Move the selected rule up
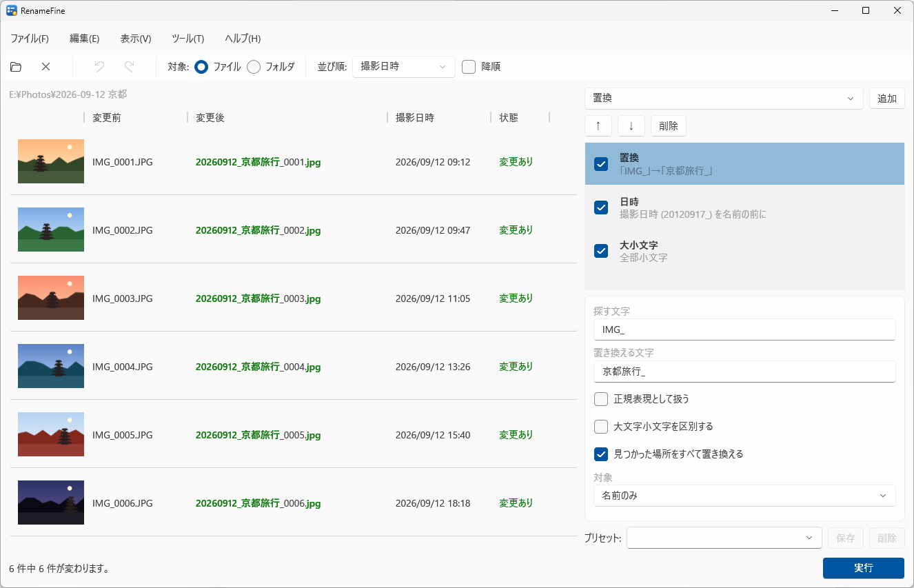Screen dimensions: 914x588 598,126
